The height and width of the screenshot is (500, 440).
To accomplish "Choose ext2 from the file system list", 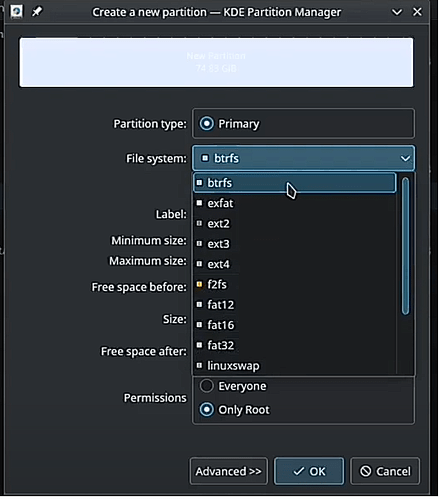I will click(295, 223).
